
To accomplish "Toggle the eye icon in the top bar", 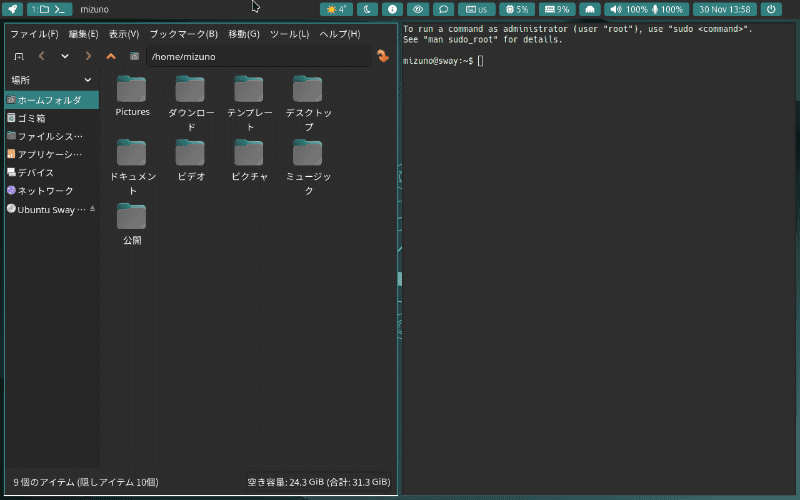I will click(x=418, y=9).
